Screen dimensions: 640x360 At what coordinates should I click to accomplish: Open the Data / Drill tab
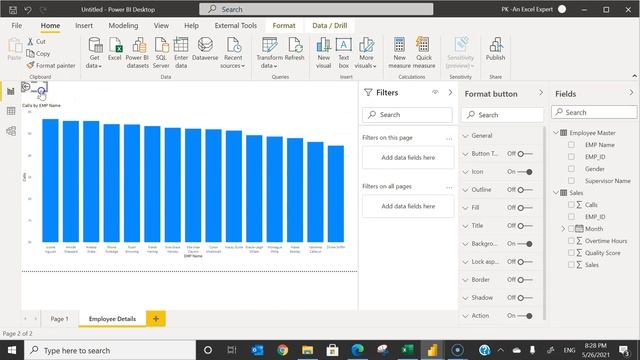click(329, 25)
